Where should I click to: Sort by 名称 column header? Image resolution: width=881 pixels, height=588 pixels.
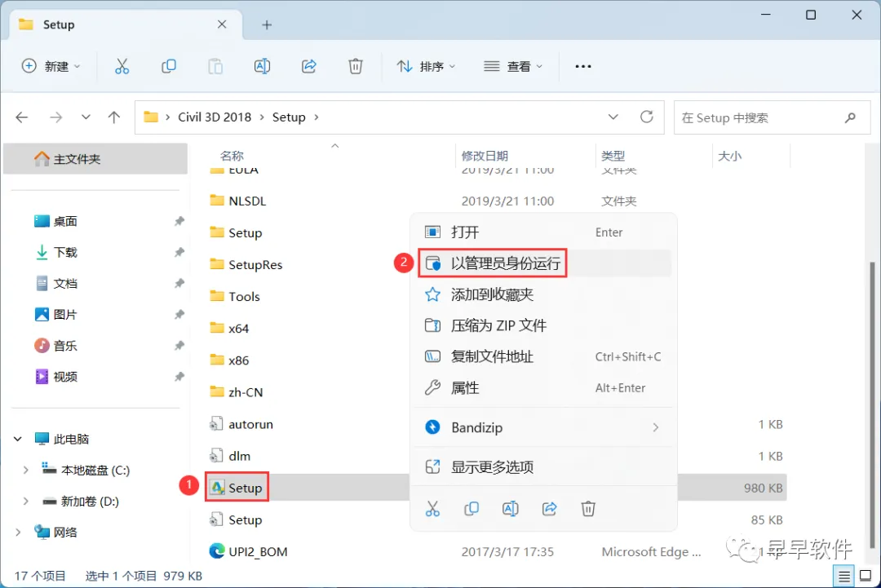pos(232,156)
